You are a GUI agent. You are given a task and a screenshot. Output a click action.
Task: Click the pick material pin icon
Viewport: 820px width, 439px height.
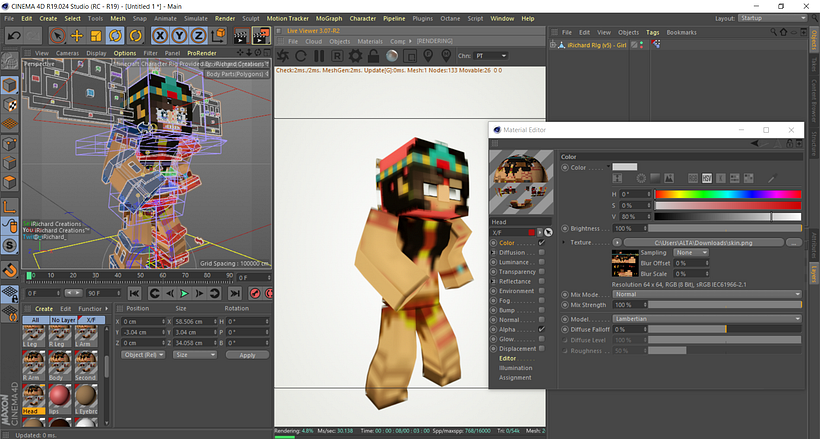point(446,55)
